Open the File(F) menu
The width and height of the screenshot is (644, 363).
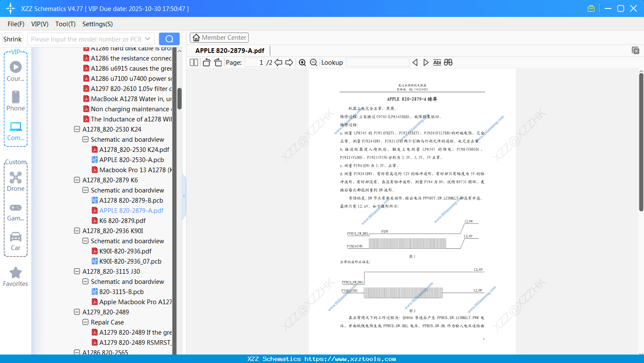(x=16, y=24)
